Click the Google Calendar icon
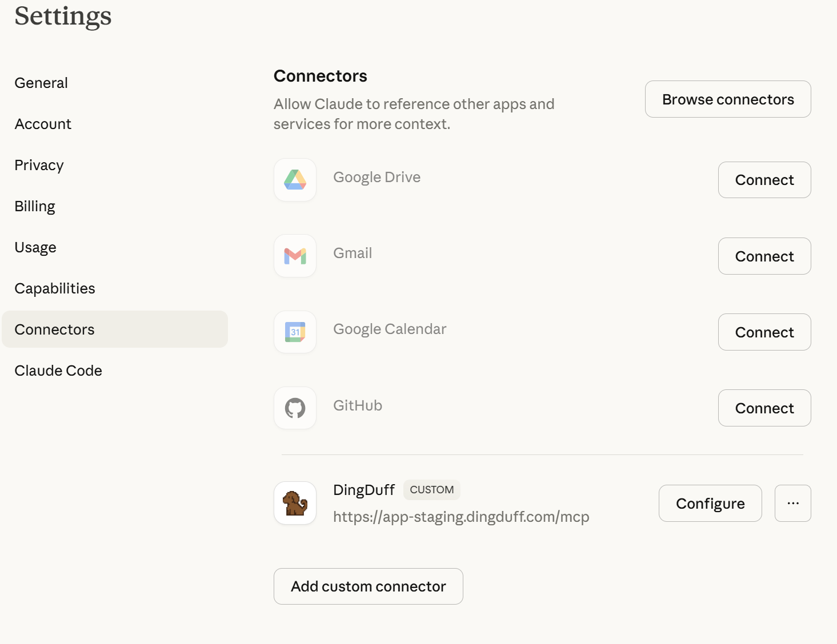Image resolution: width=837 pixels, height=644 pixels. (x=295, y=332)
